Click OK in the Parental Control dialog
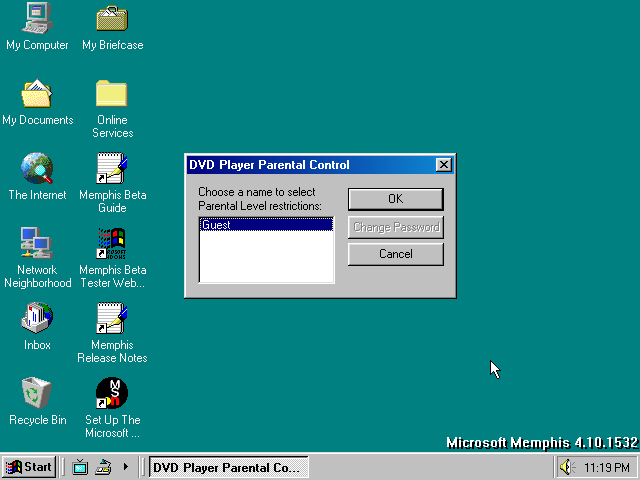 pos(396,199)
